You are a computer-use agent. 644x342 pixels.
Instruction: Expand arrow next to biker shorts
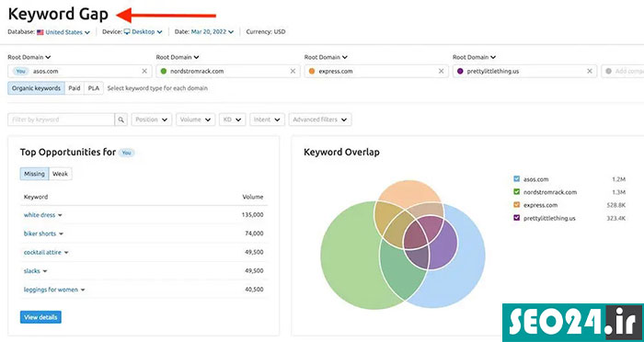(62, 234)
